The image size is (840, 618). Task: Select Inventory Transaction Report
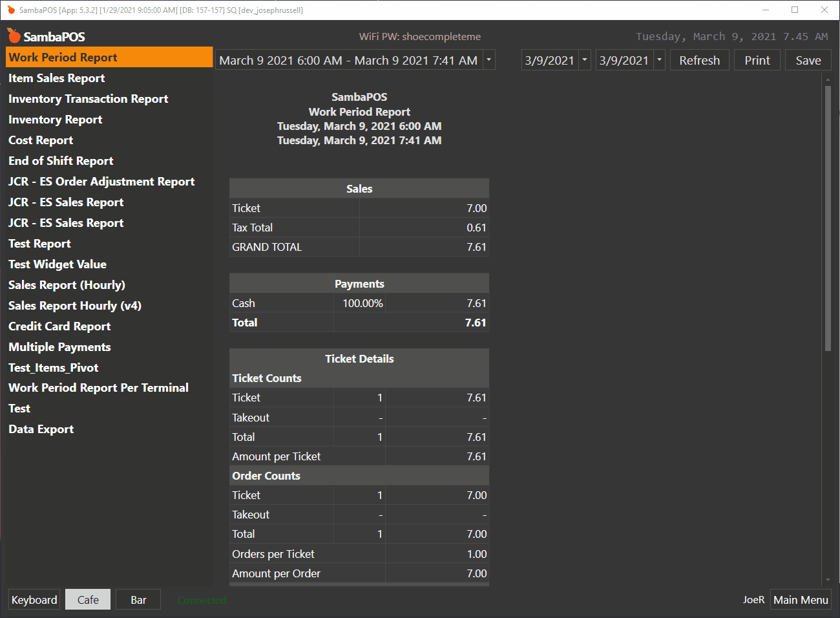89,99
